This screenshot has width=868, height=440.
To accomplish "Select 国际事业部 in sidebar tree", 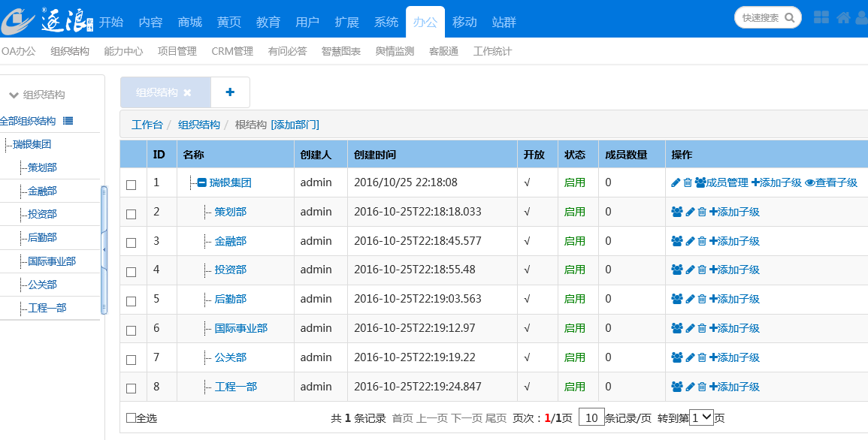I will (52, 261).
